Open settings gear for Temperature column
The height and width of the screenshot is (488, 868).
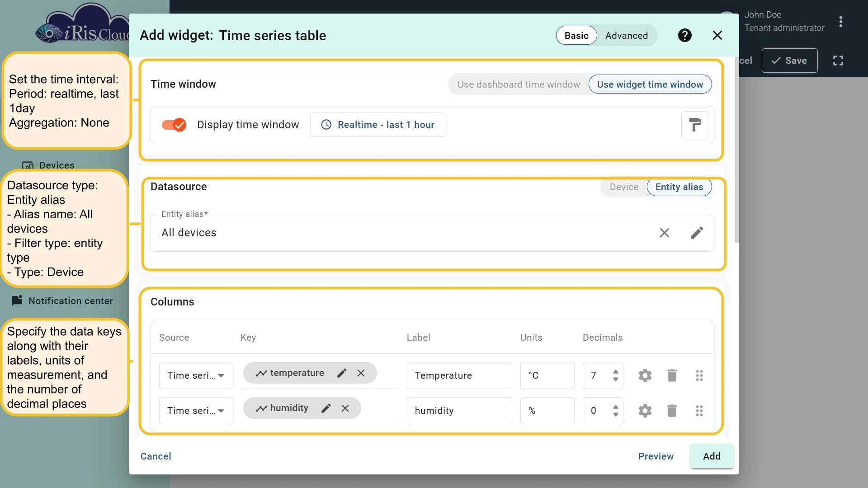645,375
